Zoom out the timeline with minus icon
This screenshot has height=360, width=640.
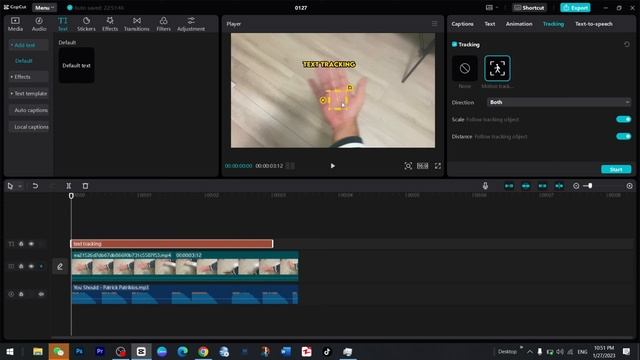pos(576,186)
